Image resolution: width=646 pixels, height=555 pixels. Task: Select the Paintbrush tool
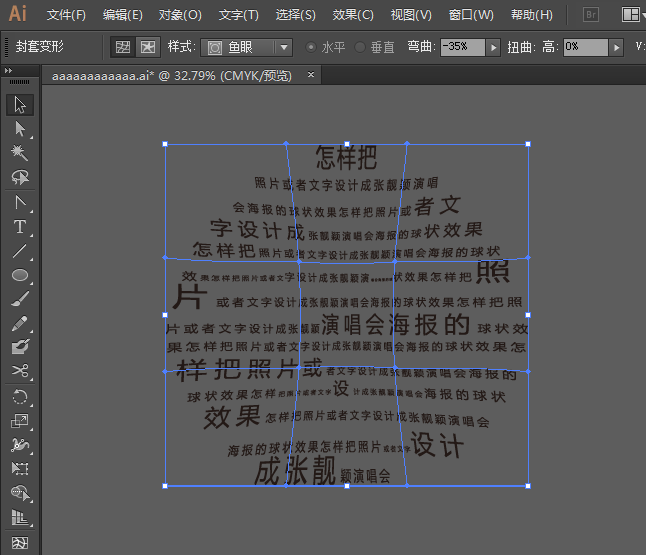[20, 299]
